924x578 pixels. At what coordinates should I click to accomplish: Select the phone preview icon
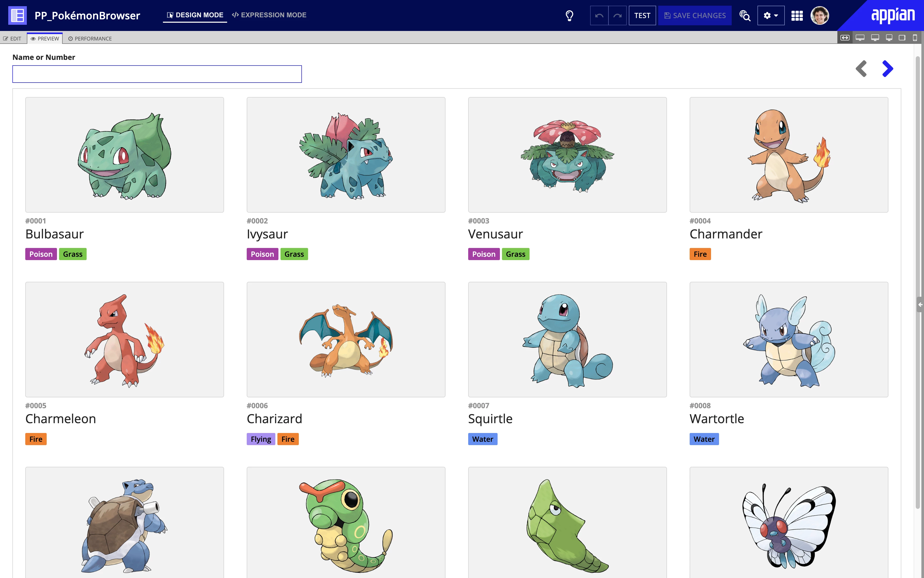point(915,38)
